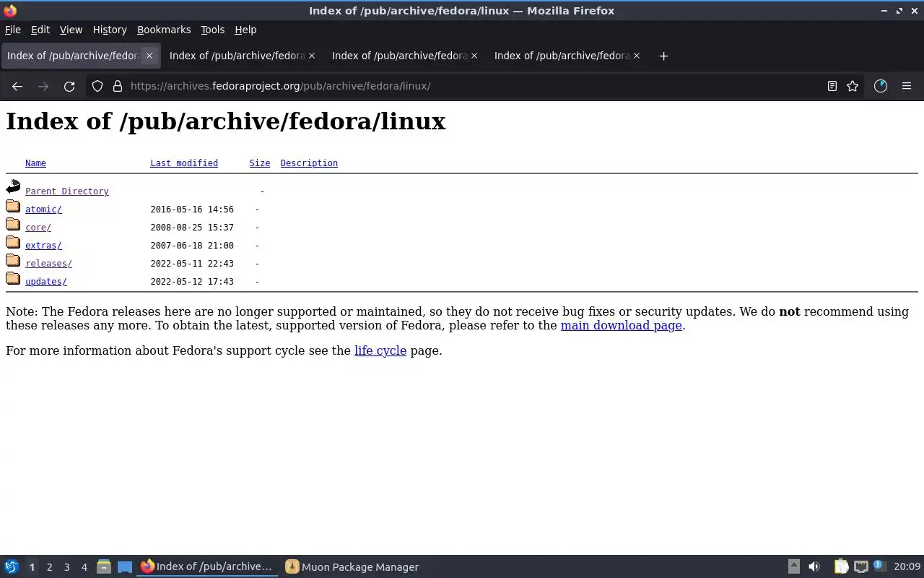Switch to virtual desktop 2
This screenshot has height=578, width=924.
click(x=49, y=567)
